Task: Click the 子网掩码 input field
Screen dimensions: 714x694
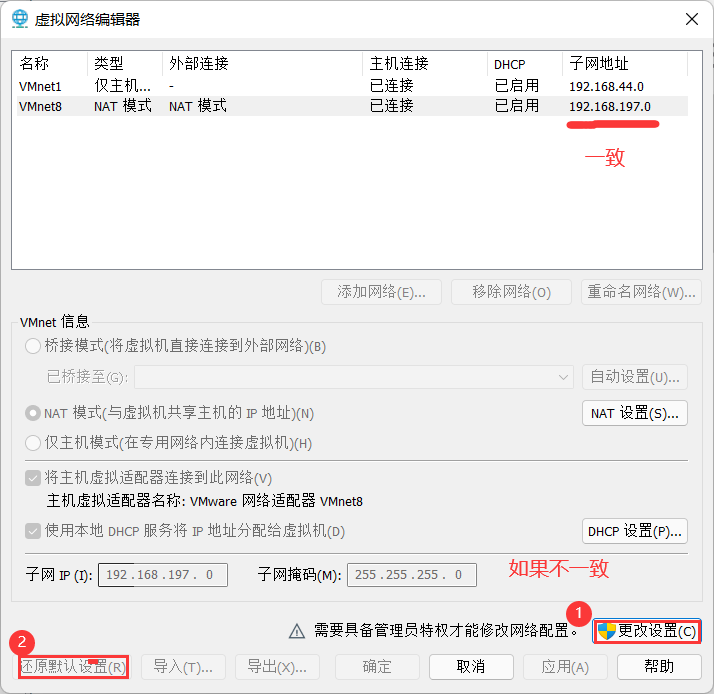Action: point(412,575)
